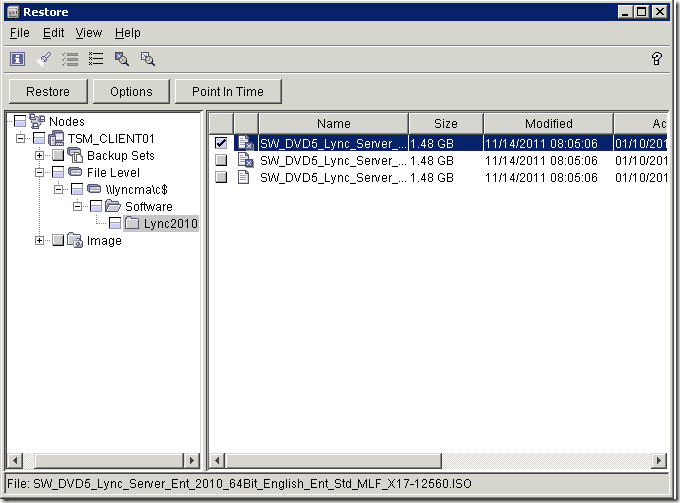Viewport: 680px width, 503px height.
Task: Collapse the File Level tree node
Action: (40, 173)
